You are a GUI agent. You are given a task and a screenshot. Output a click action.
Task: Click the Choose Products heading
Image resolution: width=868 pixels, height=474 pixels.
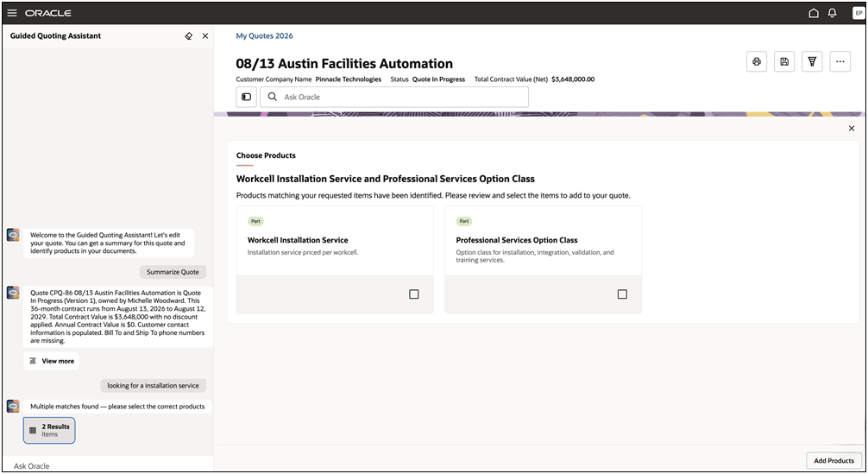266,155
